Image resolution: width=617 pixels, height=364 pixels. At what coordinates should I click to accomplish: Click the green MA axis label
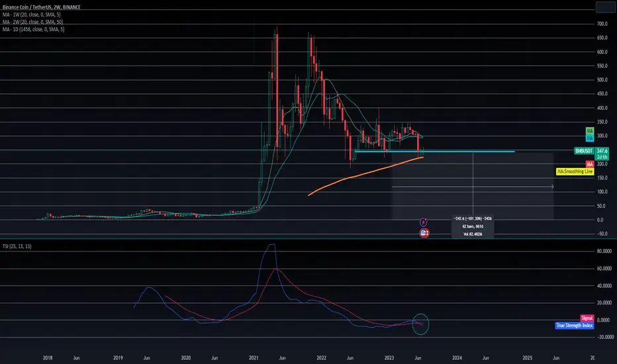(x=589, y=130)
